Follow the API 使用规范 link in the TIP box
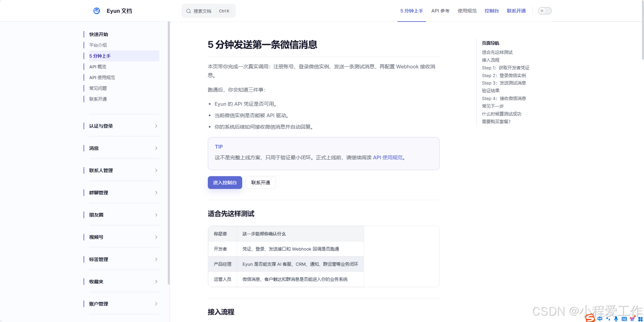Viewport: 644px width, 322px height. pyautogui.click(x=388, y=158)
